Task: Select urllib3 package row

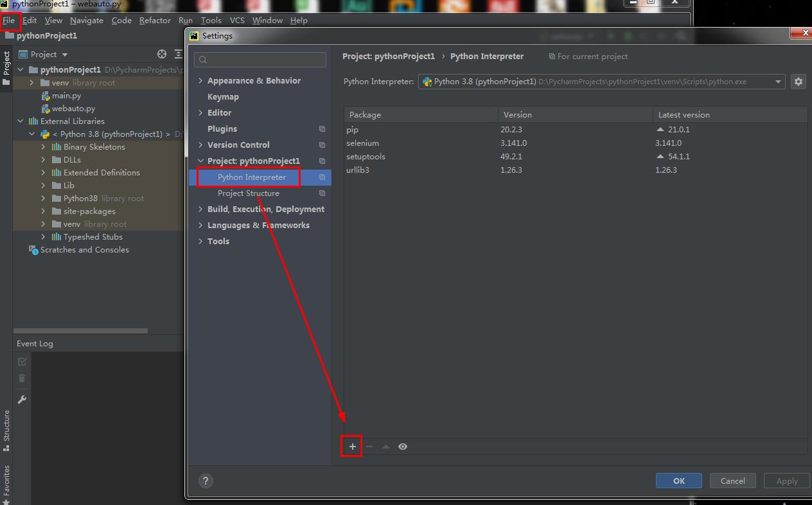Action: click(x=576, y=170)
